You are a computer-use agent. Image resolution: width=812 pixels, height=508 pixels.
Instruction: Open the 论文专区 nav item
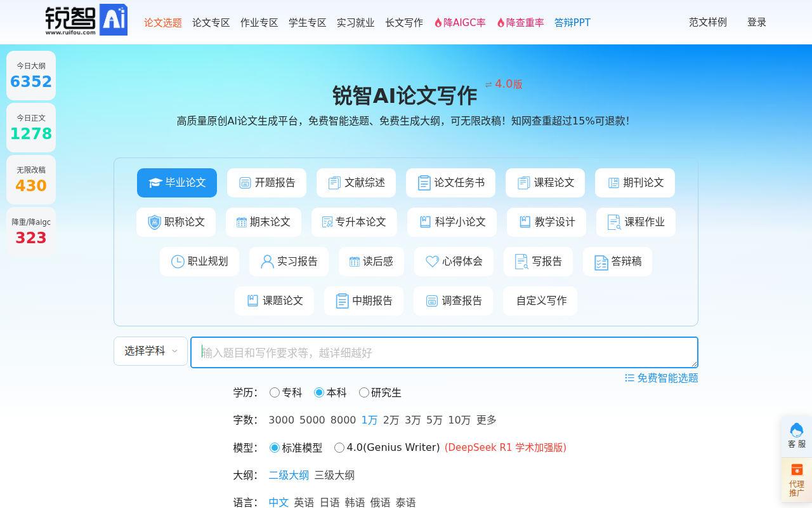click(x=211, y=23)
